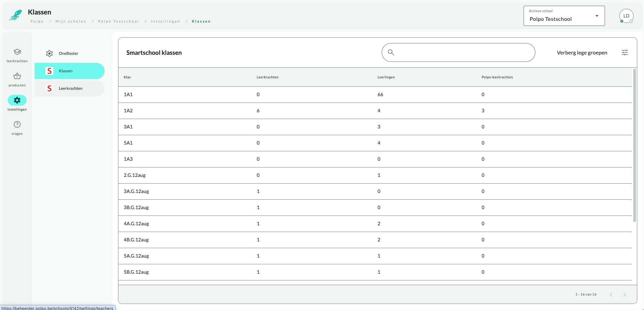Viewport: 644px width, 310px height.
Task: Open the OneRoster settings item
Action: click(x=70, y=53)
